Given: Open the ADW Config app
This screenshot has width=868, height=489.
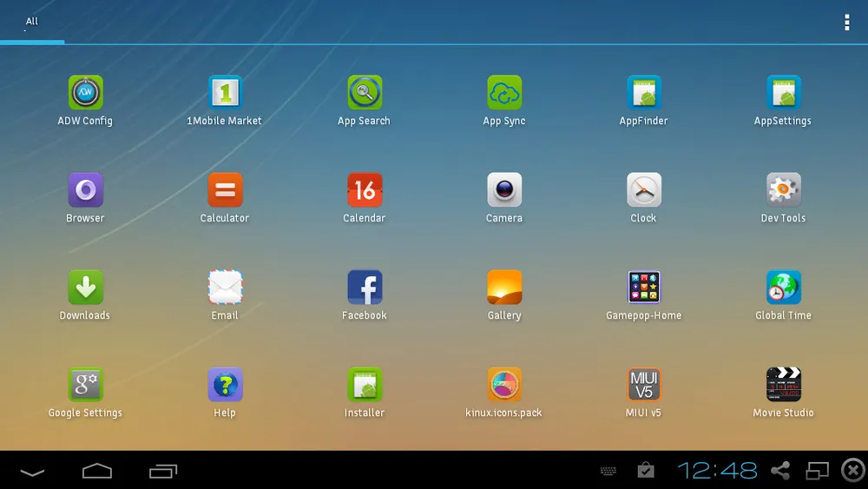Looking at the screenshot, I should tap(85, 92).
